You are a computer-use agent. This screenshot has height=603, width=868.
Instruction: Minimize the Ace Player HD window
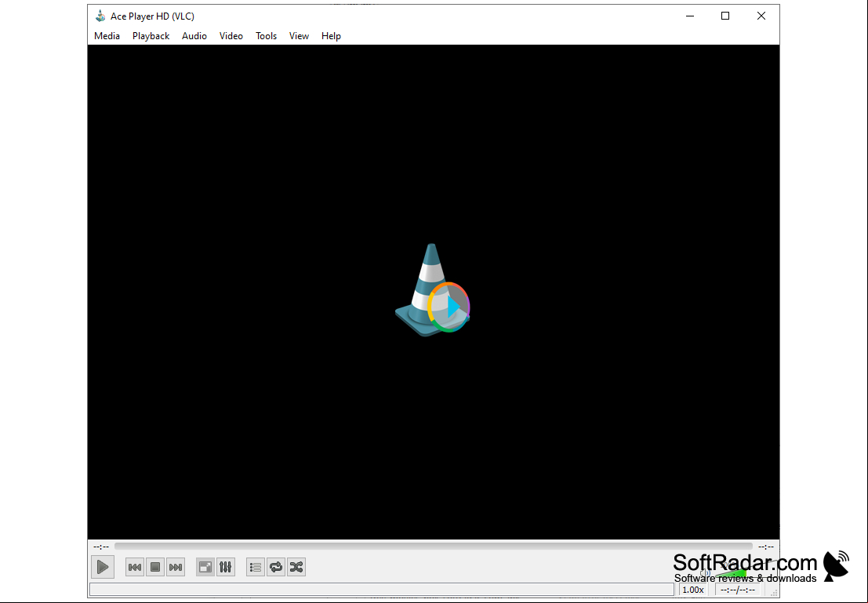click(690, 16)
